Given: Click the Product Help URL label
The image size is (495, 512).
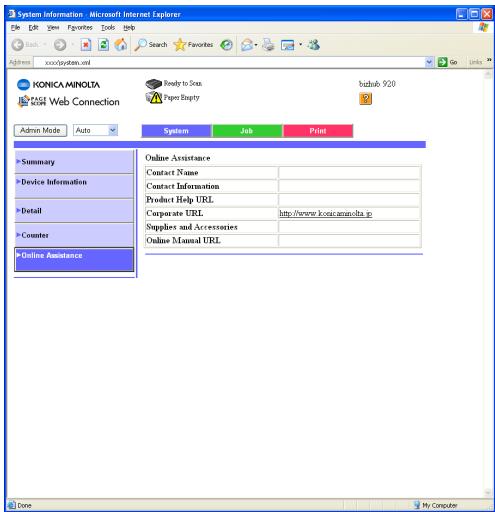Looking at the screenshot, I should point(180,200).
